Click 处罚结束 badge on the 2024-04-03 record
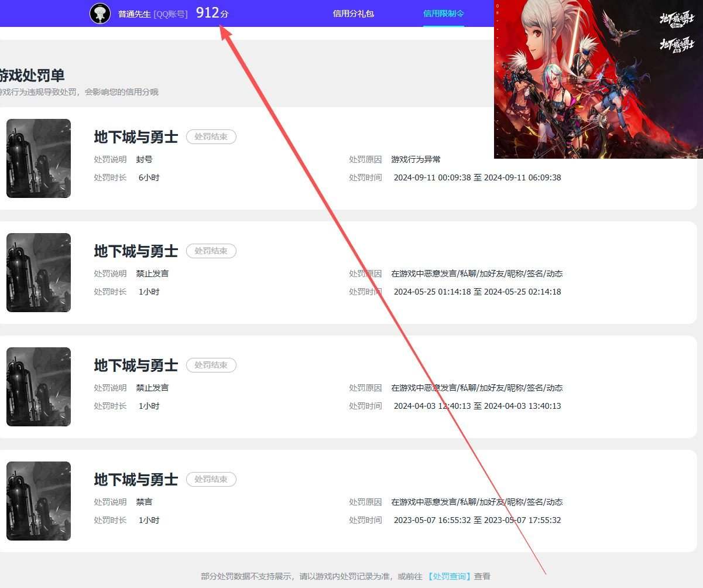This screenshot has height=588, width=703. [x=211, y=365]
